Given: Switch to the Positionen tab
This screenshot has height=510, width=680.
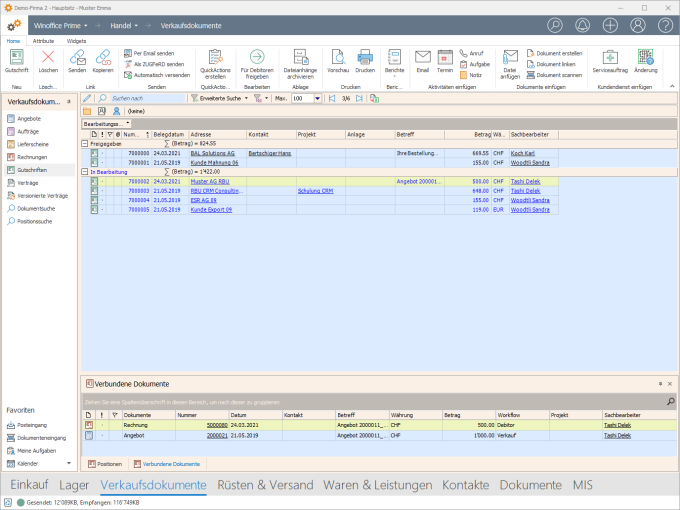Looking at the screenshot, I should pos(105,464).
